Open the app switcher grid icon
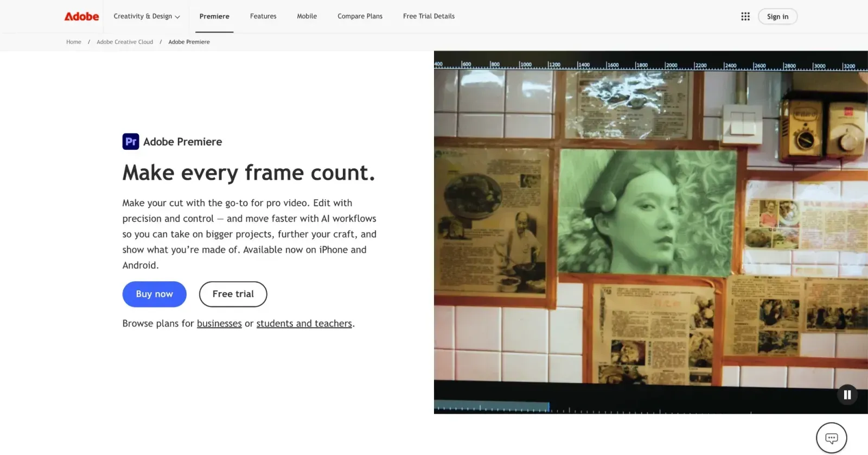Image resolution: width=868 pixels, height=455 pixels. [745, 16]
